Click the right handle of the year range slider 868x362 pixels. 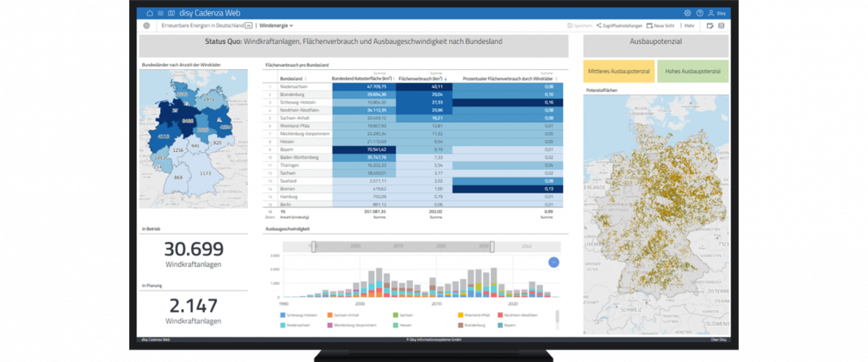click(x=493, y=246)
